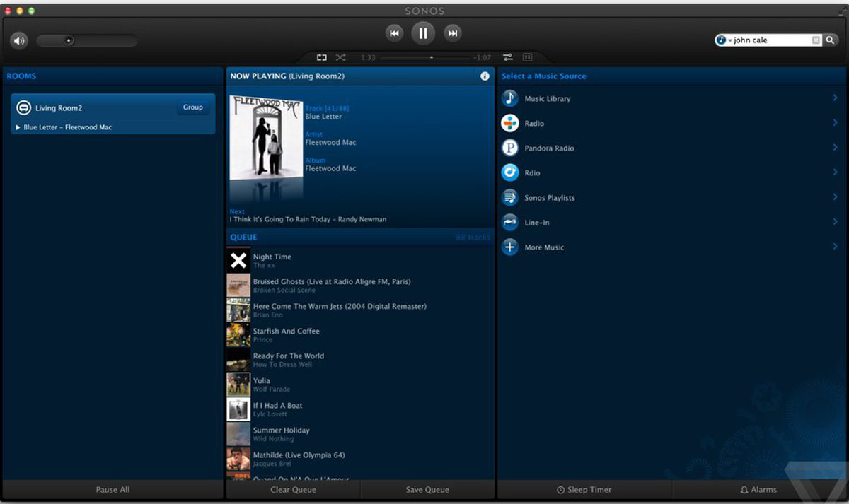Screen dimensions: 849x504
Task: Select Bruised Ghosts queue track
Action: point(359,286)
